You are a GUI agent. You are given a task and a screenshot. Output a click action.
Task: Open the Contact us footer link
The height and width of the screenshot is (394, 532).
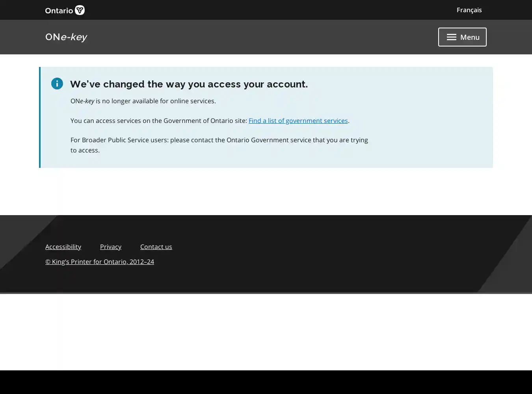[x=156, y=247]
